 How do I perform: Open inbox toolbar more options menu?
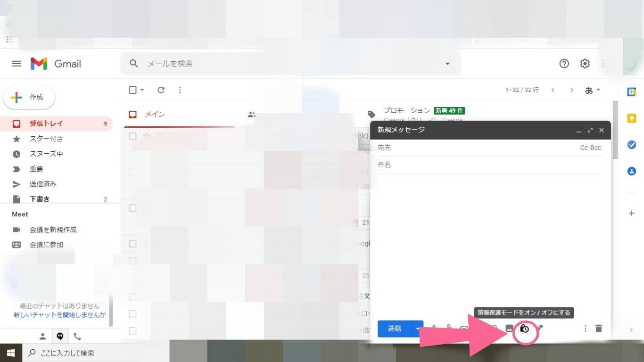(180, 90)
